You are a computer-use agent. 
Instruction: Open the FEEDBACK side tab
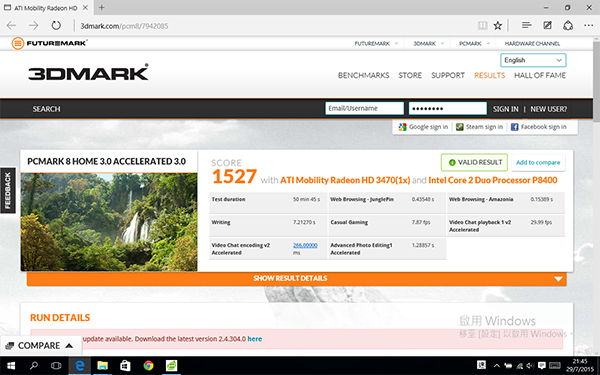pyautogui.click(x=8, y=190)
